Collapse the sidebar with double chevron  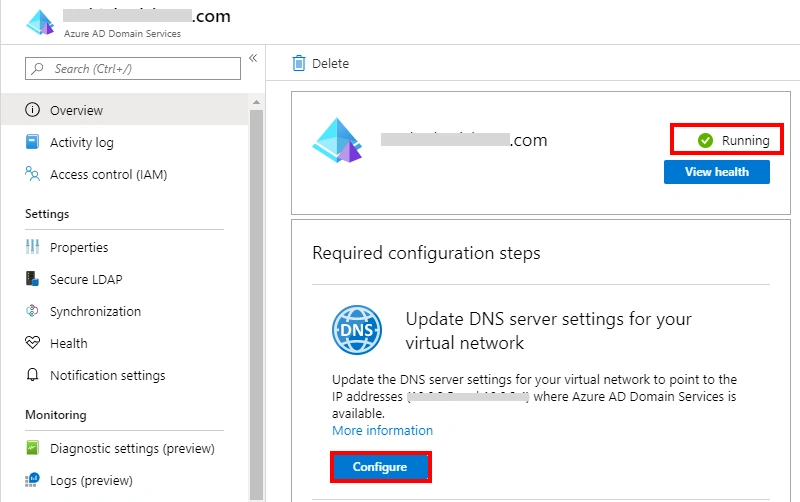coord(253,58)
